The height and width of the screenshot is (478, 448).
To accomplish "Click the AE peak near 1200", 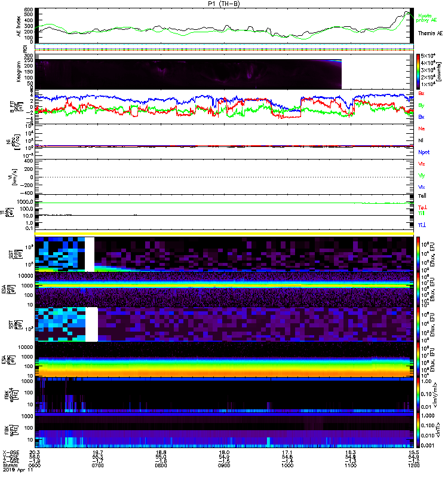I will 406,13.
